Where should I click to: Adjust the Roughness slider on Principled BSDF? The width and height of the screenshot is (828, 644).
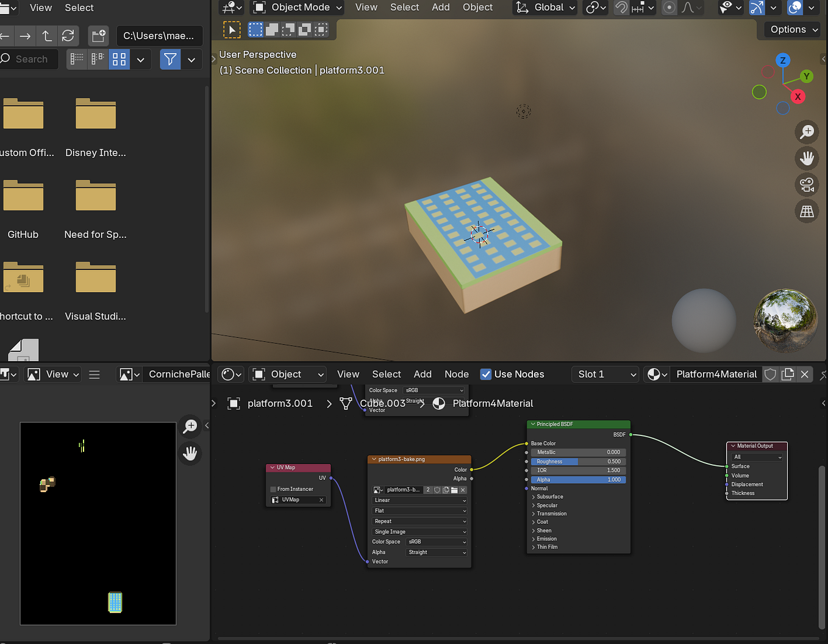point(577,461)
